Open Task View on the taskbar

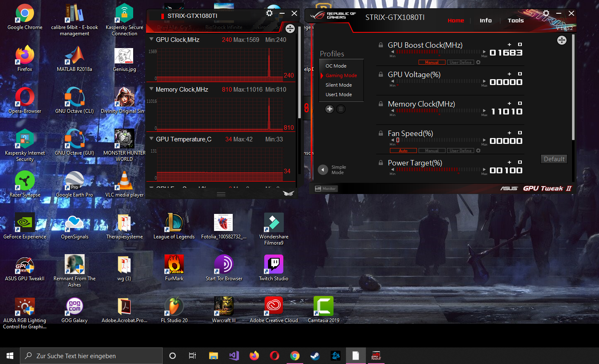click(192, 356)
